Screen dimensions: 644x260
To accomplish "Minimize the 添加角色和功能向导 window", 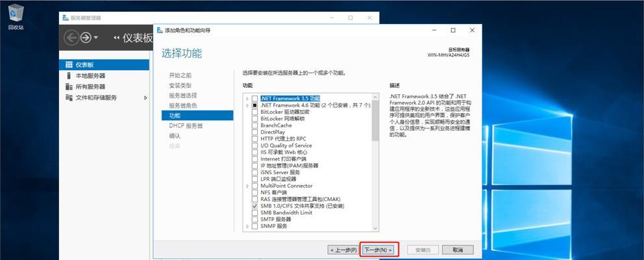I will [434, 31].
